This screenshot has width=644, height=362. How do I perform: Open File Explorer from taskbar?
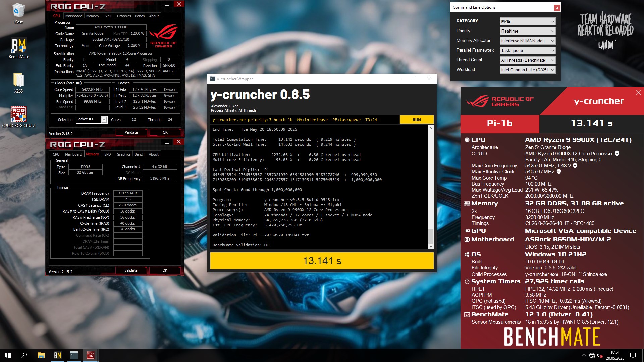coord(41,355)
